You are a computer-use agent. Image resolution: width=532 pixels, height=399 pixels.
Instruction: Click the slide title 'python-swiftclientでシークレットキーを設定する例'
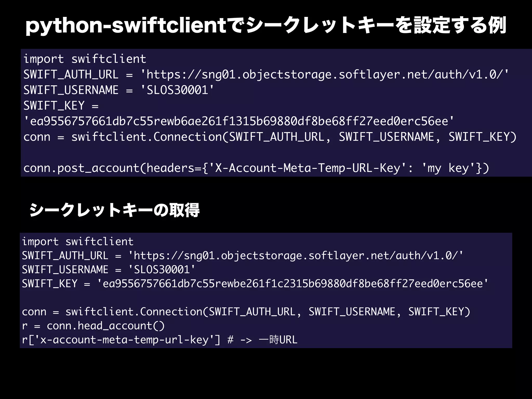[x=266, y=26]
